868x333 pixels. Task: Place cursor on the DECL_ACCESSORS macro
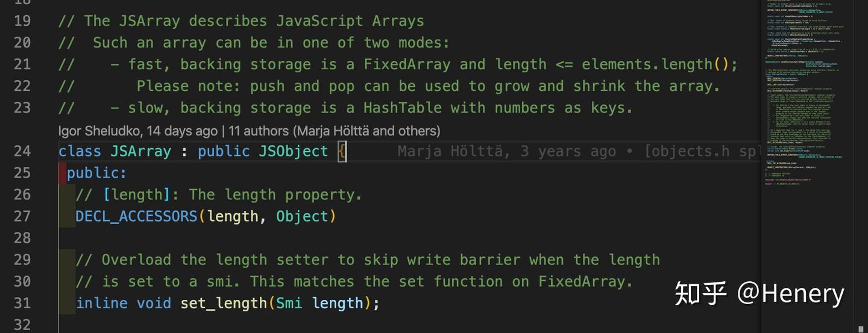pos(136,216)
